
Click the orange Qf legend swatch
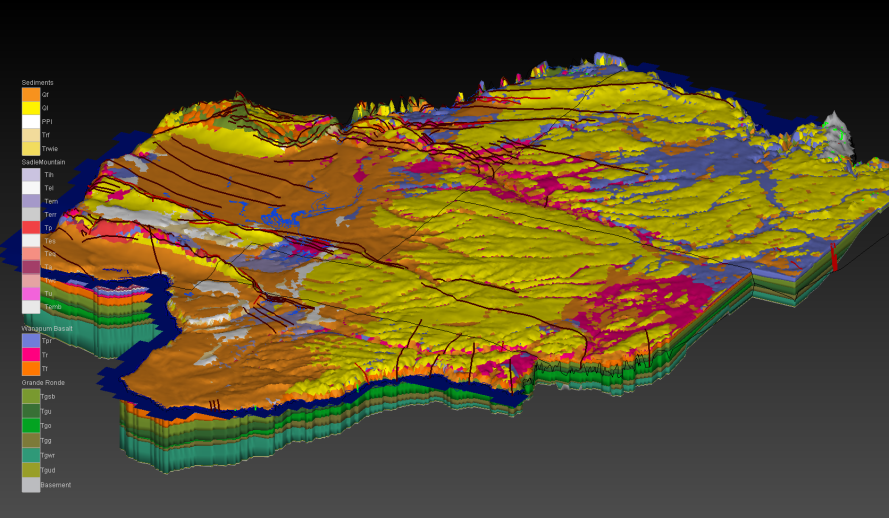(31, 95)
